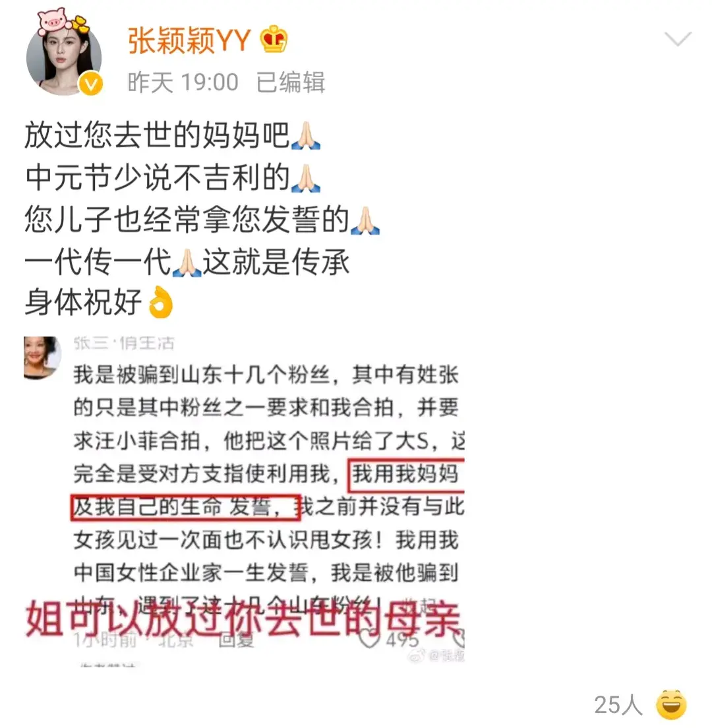Image resolution: width=712 pixels, height=728 pixels.
Task: Tap the heart like icon near 495
Action: [369, 639]
